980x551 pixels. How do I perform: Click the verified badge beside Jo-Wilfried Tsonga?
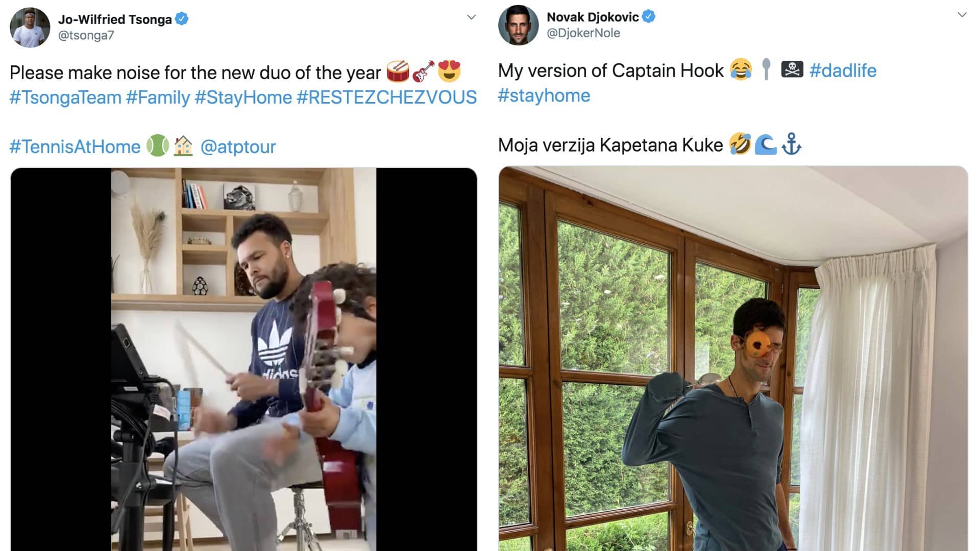click(182, 19)
